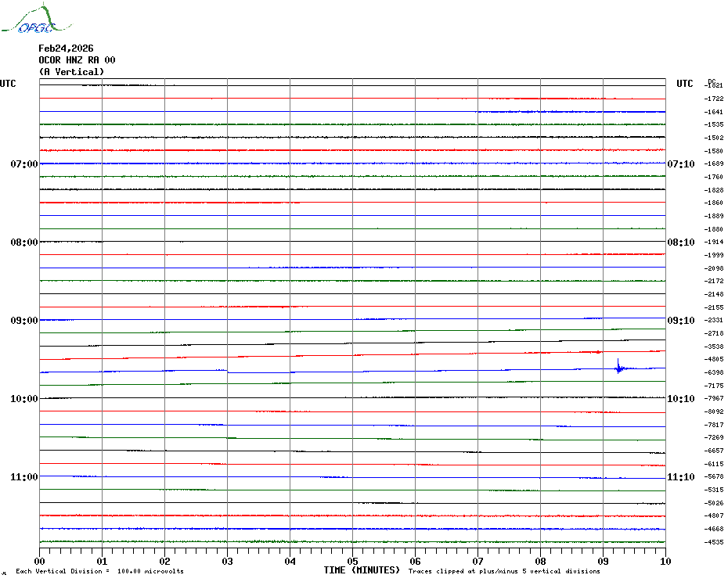The image size is (728, 582).
Task: Click the left UTC label
Action: click(8, 84)
